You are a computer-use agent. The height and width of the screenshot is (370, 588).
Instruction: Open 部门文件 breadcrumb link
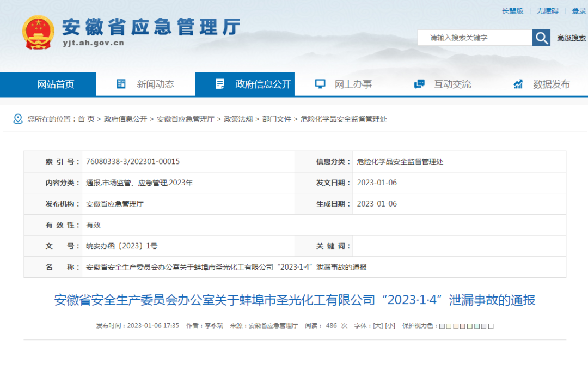[277, 119]
